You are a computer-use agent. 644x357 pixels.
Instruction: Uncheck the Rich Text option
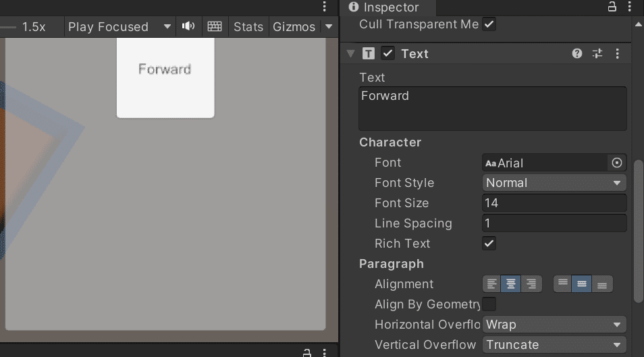pyautogui.click(x=489, y=244)
